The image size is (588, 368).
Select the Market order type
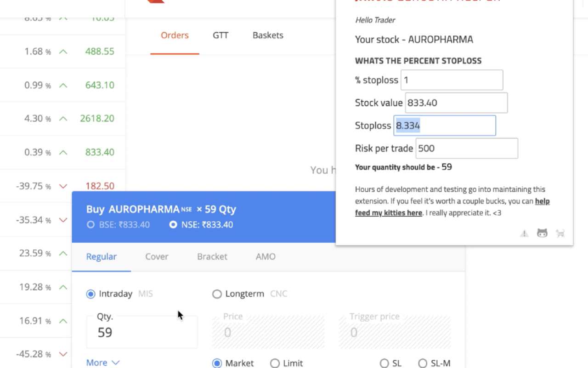point(217,363)
